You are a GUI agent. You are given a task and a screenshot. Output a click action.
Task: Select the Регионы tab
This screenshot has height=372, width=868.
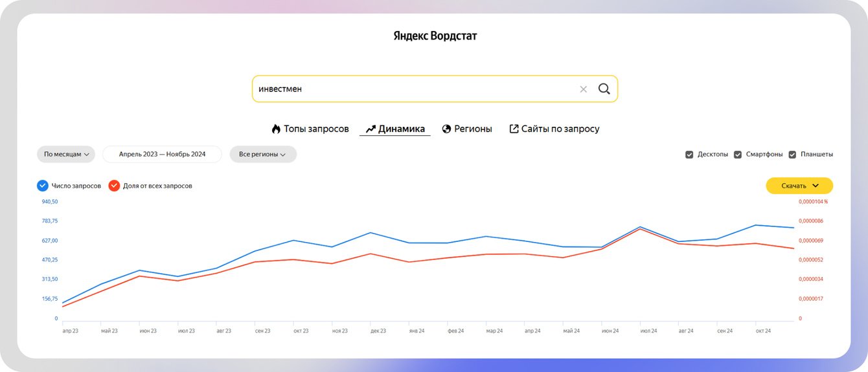473,129
